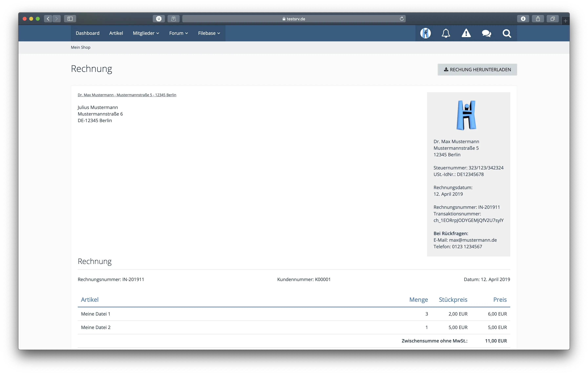Expand the Filebase dropdown menu
Screen dimensions: 588x374
coord(209,33)
